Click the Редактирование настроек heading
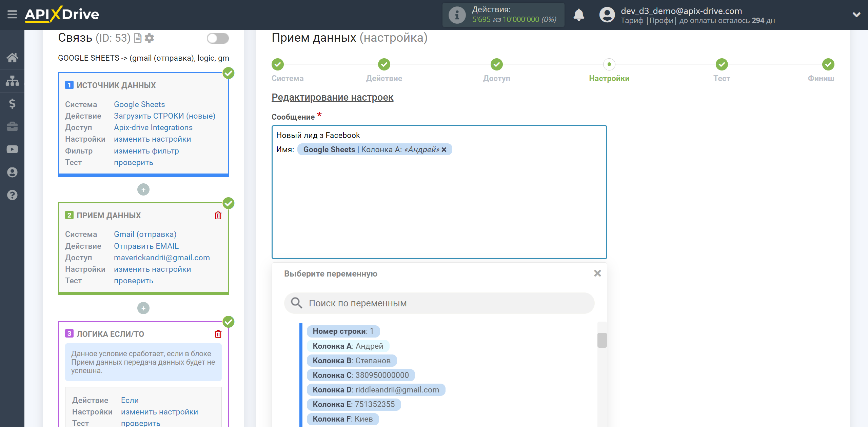The height and width of the screenshot is (427, 868). pos(332,97)
